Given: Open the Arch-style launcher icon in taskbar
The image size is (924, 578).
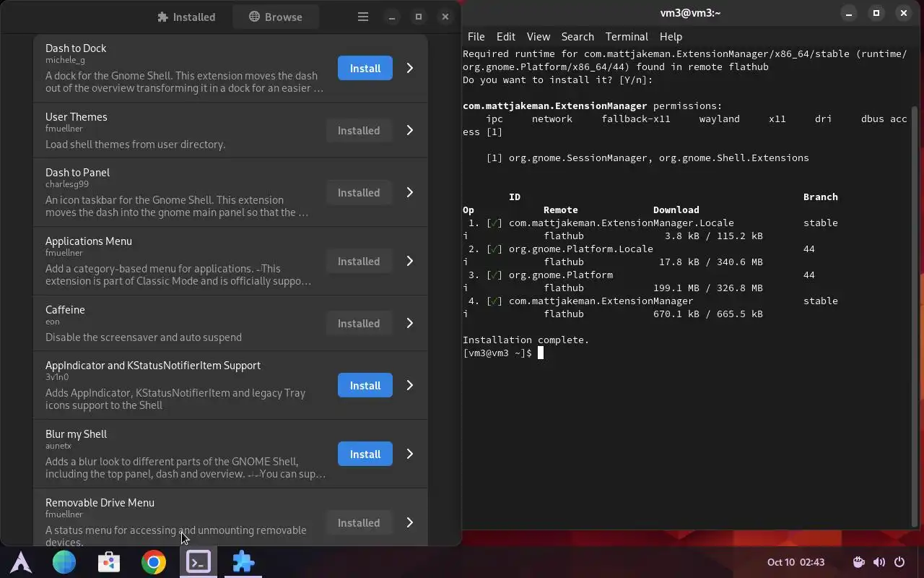Looking at the screenshot, I should click(20, 562).
